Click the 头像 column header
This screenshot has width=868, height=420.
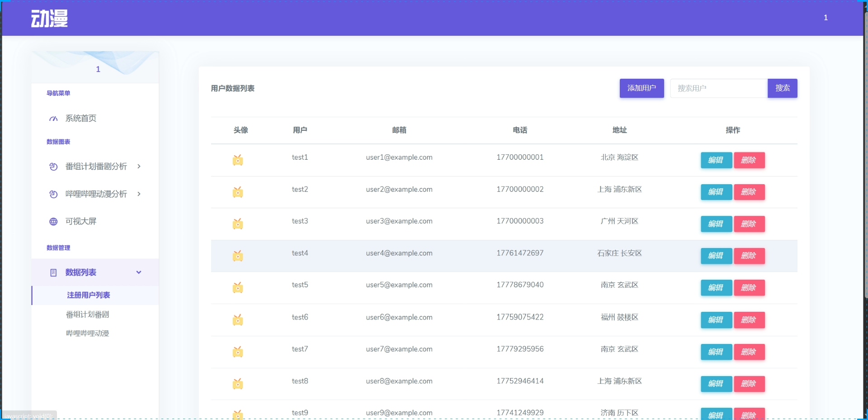241,130
